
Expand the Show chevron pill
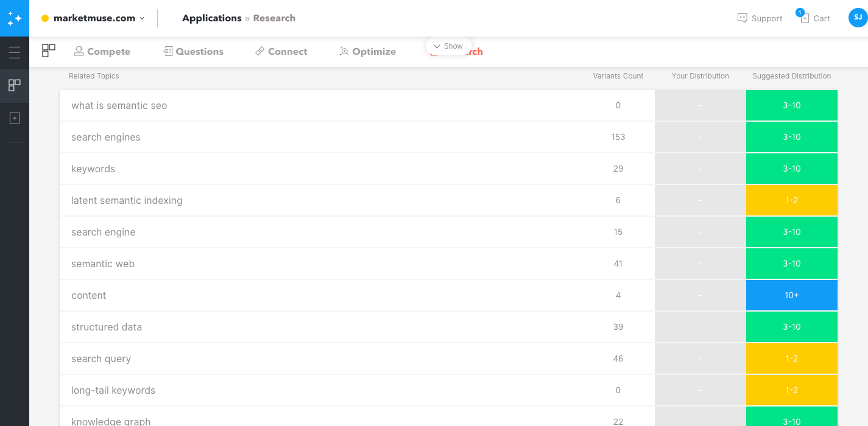point(448,46)
